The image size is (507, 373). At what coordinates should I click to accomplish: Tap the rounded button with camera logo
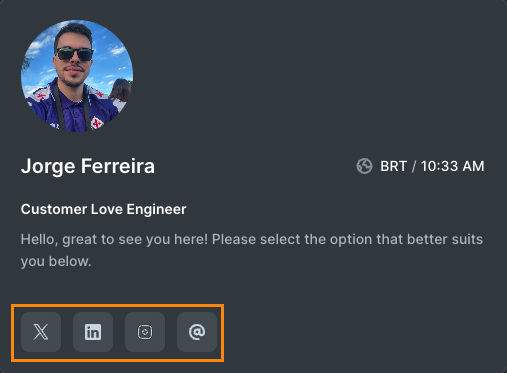coord(145,332)
